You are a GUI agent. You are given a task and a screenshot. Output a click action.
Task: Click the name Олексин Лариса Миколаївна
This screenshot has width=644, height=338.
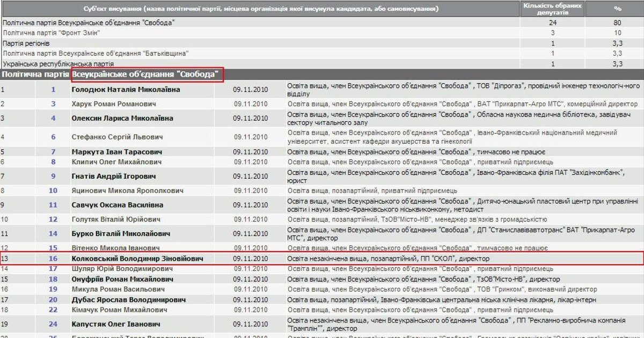click(x=122, y=118)
